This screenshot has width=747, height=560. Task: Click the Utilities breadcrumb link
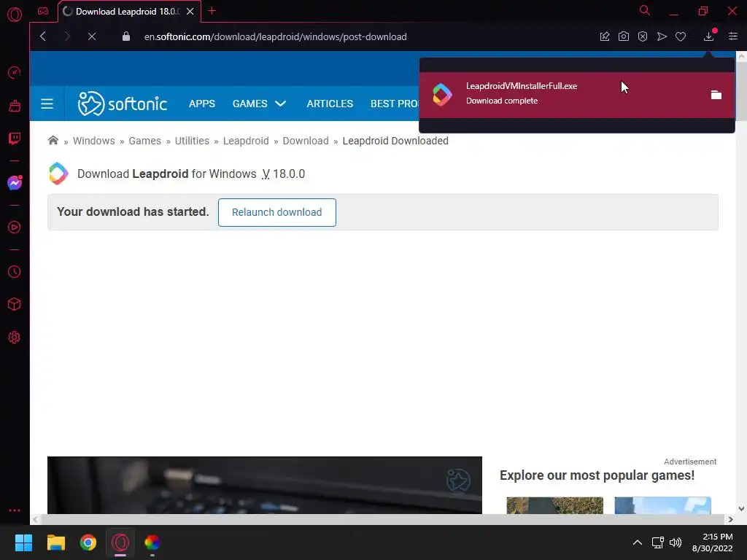(x=192, y=141)
